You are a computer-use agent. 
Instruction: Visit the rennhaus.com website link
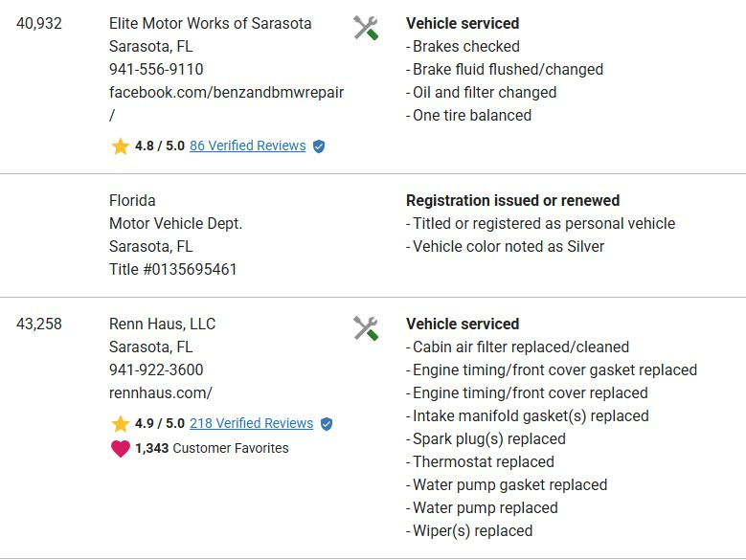click(160, 392)
